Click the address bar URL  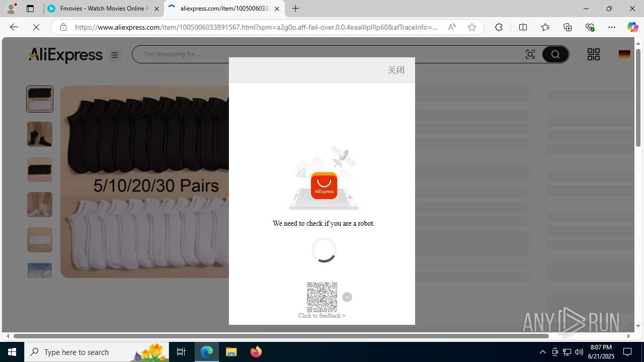(x=256, y=27)
